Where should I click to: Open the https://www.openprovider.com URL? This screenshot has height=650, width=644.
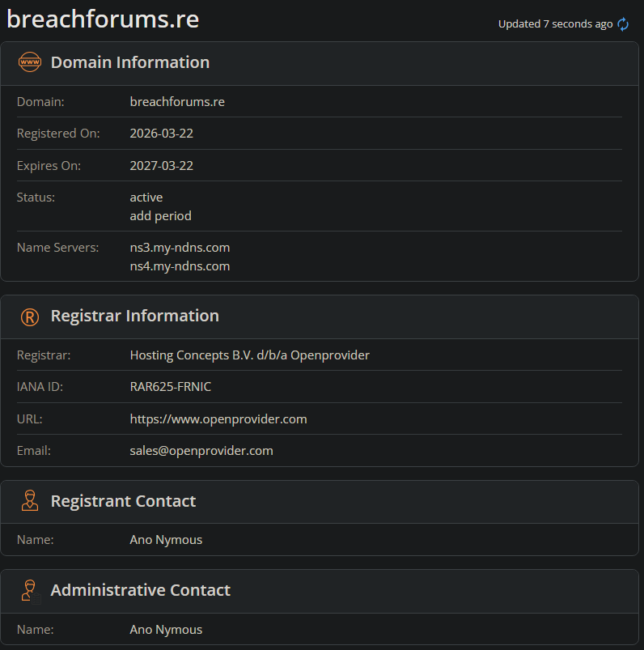218,419
